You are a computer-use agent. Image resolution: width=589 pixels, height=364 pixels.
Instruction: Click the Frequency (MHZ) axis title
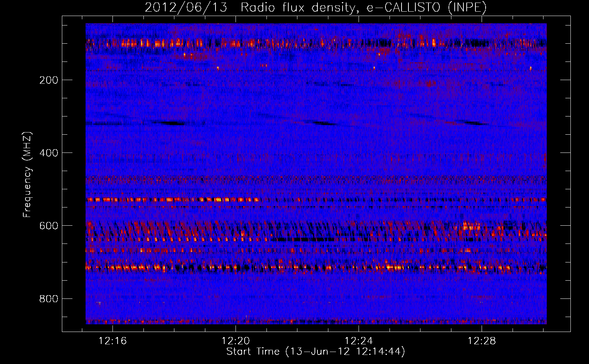tap(27, 175)
